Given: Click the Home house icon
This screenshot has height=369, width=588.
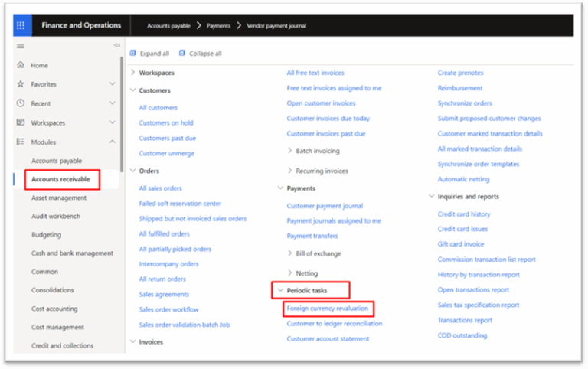Looking at the screenshot, I should pyautogui.click(x=21, y=65).
